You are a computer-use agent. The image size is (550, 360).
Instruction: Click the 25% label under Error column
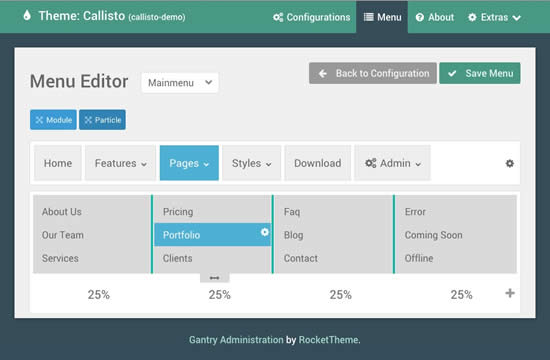coord(461,294)
